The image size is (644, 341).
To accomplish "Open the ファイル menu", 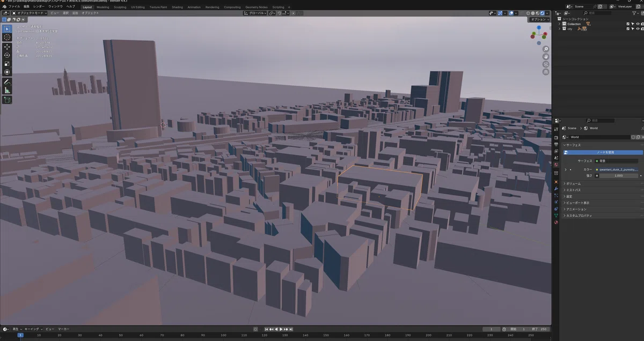I will click(14, 6).
